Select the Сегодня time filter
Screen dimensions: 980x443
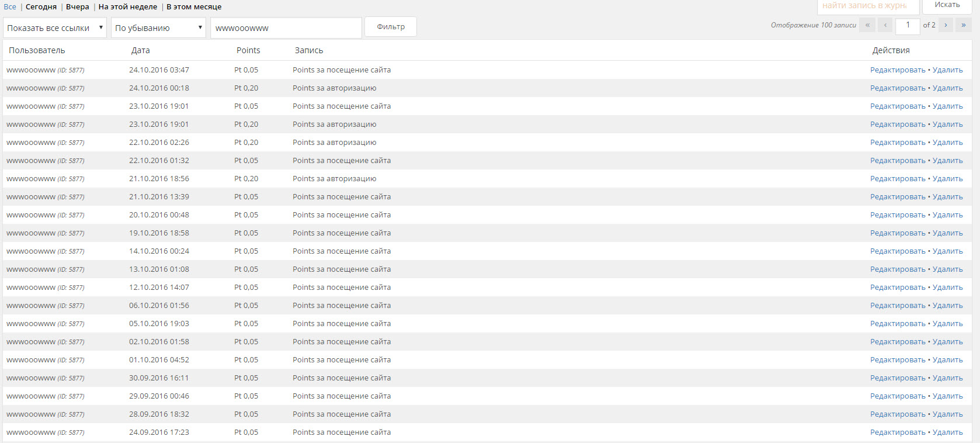(x=41, y=7)
